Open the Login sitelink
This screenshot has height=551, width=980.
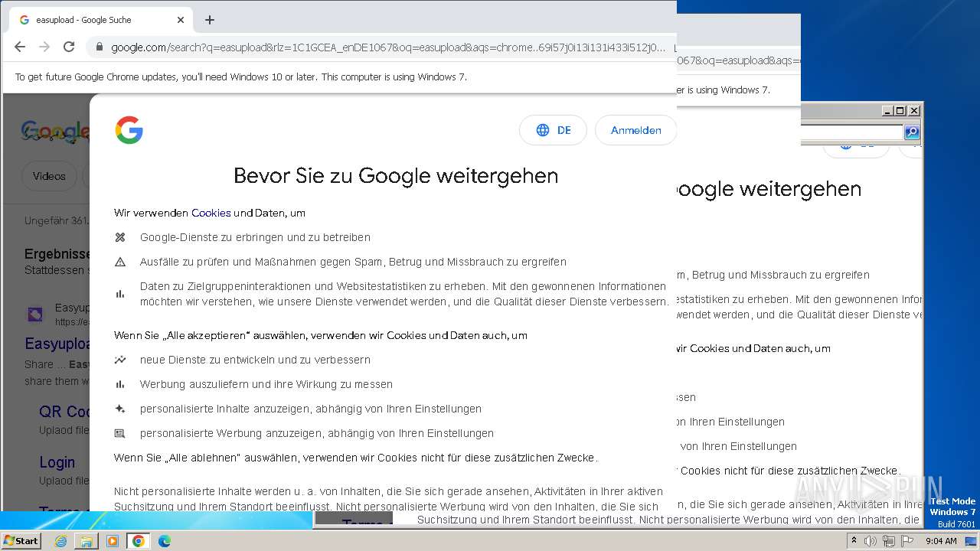[57, 462]
